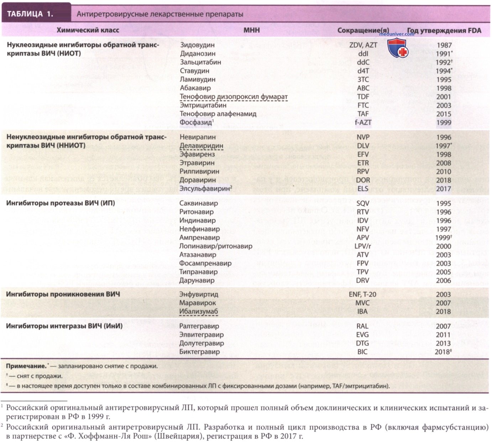492x448 pixels.
Task: Click the drug name "Ралтегравир"
Action: click(199, 326)
